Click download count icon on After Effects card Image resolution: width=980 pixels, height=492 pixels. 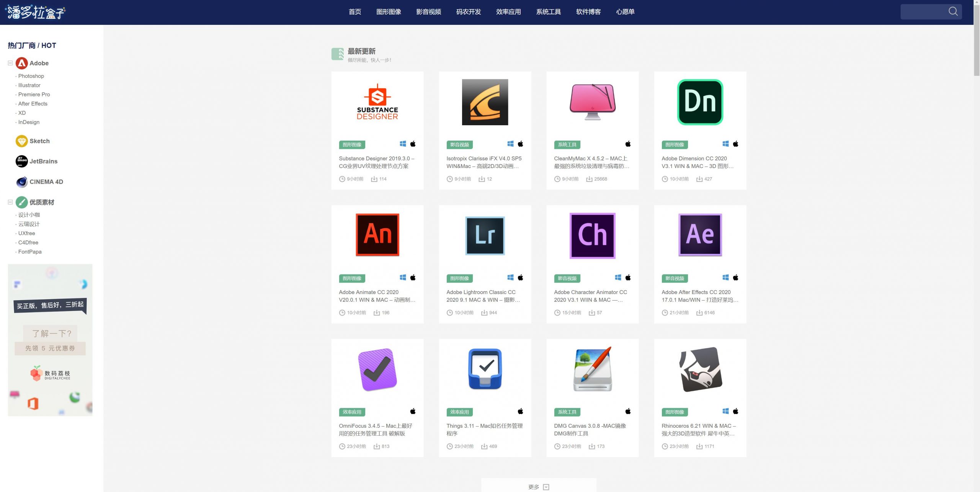(x=699, y=313)
